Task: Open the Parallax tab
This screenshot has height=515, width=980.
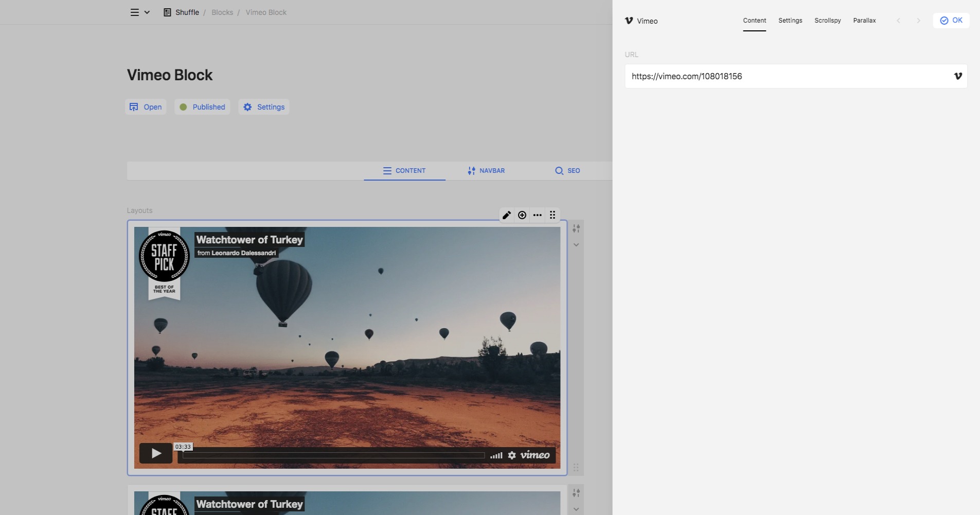Action: [864, 21]
